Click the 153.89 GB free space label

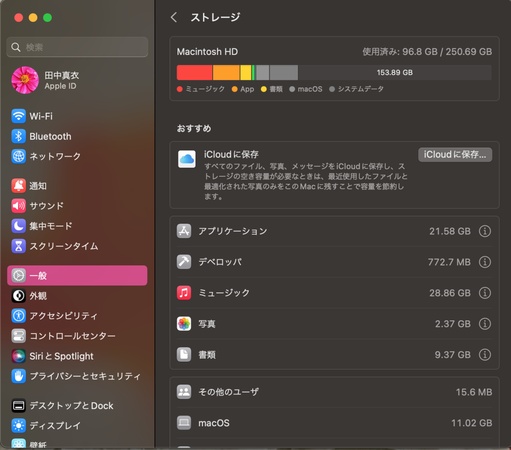click(395, 72)
